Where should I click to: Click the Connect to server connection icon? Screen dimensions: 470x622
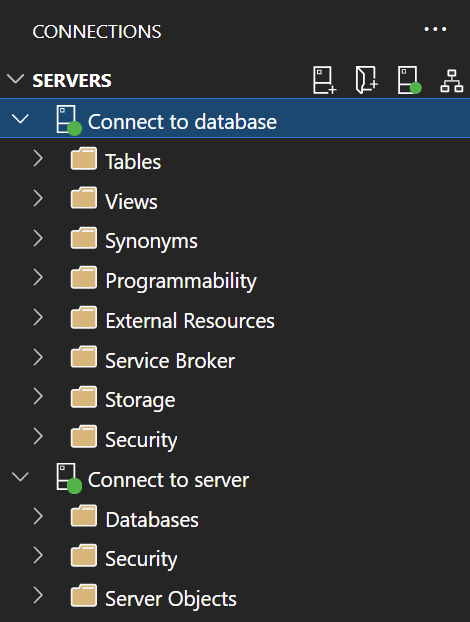click(x=69, y=478)
